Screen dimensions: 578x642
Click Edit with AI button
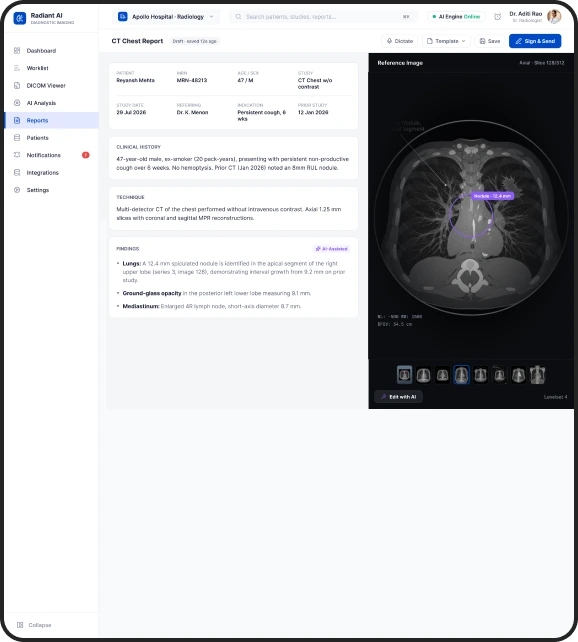(x=398, y=397)
